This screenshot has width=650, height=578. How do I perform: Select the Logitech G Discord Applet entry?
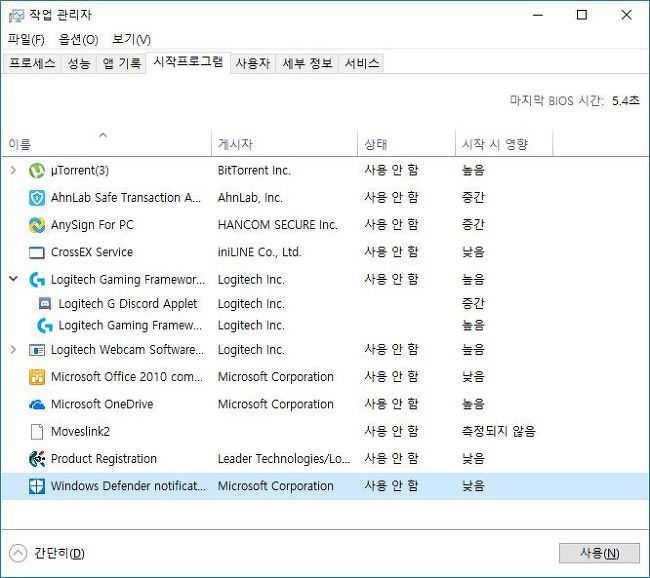128,304
